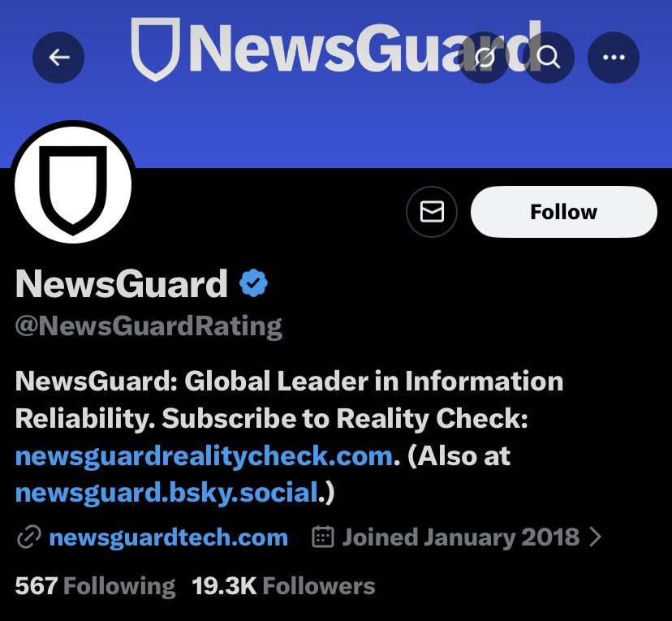Visit the newsguardtech.com website link
This screenshot has width=672, height=621.
pyautogui.click(x=169, y=537)
